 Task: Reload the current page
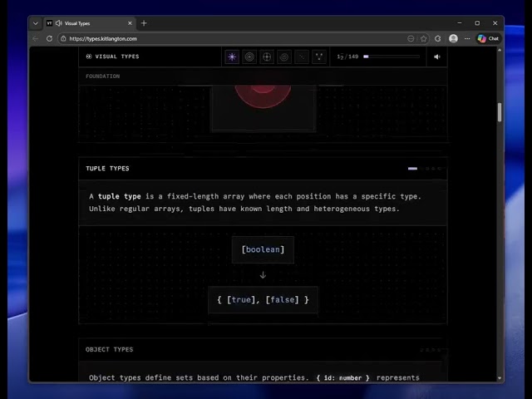50,39
